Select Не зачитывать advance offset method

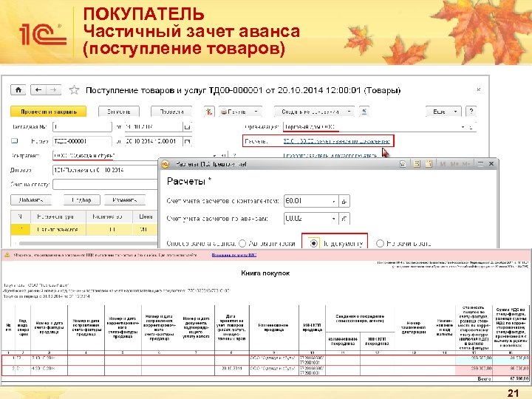pyautogui.click(x=380, y=243)
